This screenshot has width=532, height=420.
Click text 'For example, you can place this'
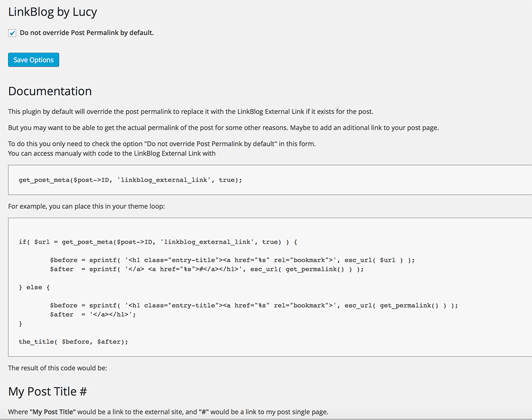point(87,207)
